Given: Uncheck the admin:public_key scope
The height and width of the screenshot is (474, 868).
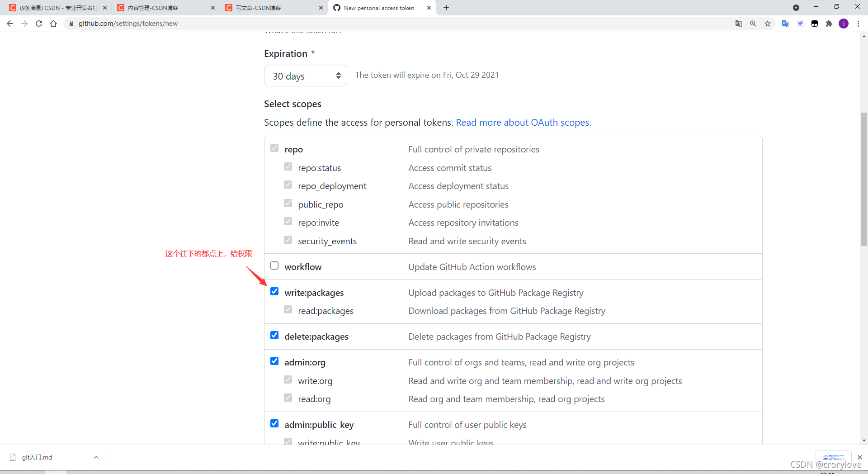Looking at the screenshot, I should (274, 423).
